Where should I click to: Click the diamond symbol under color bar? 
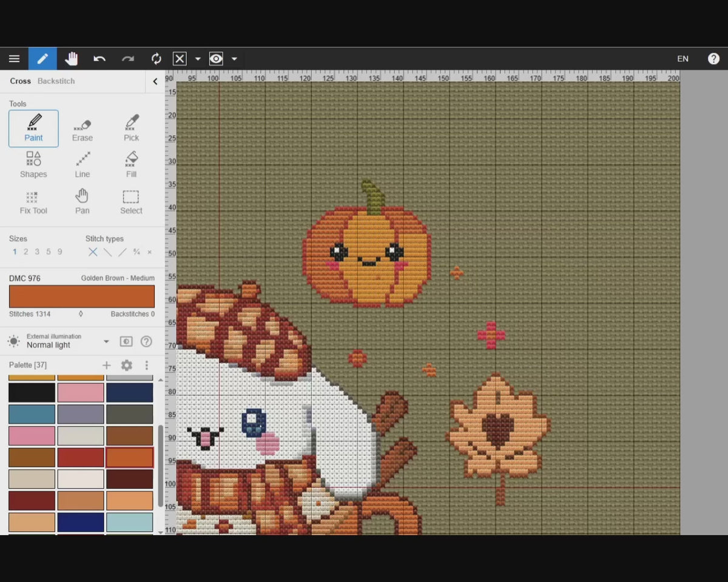click(81, 314)
